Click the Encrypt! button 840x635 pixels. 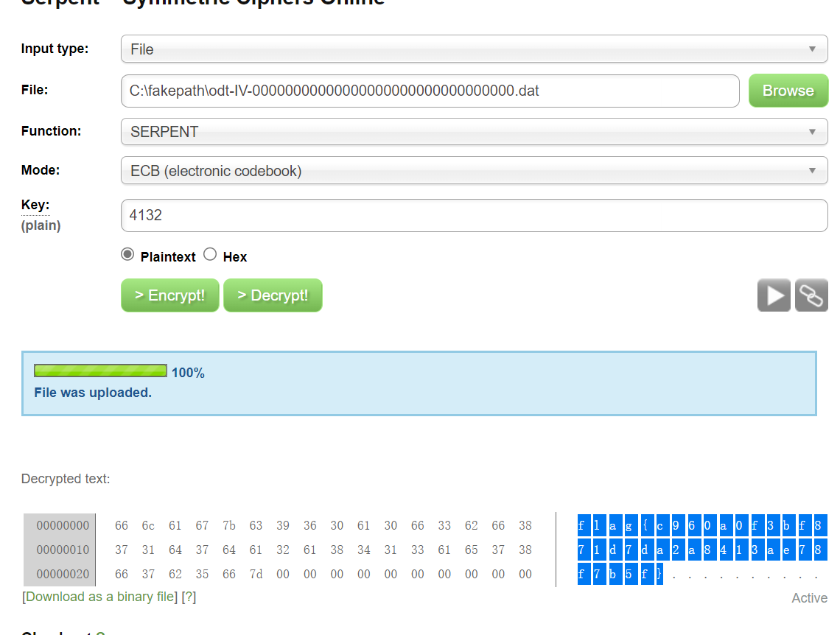(x=169, y=295)
